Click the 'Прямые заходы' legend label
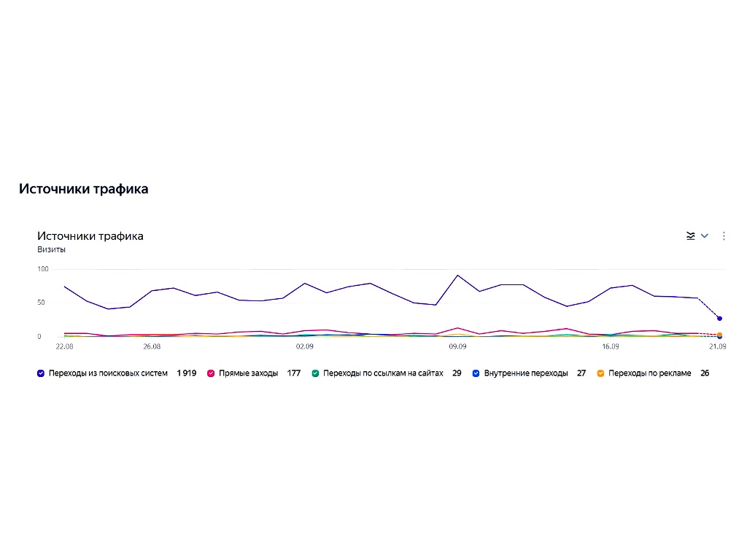 click(248, 373)
